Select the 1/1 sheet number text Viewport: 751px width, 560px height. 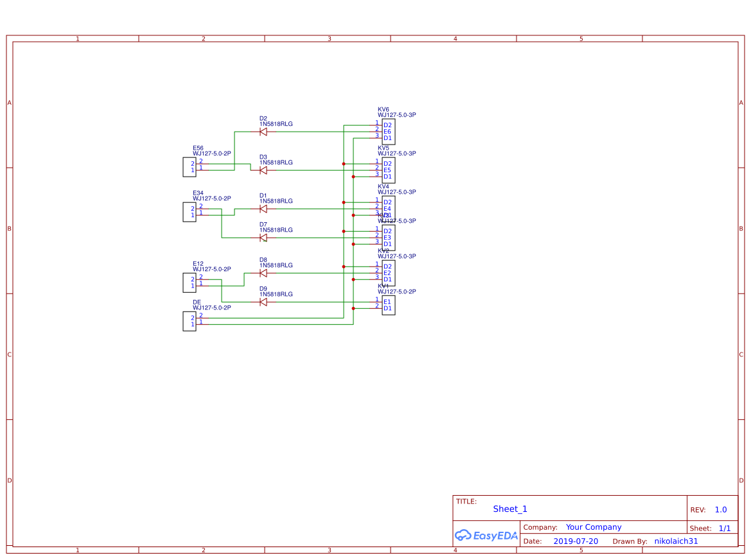[725, 529]
